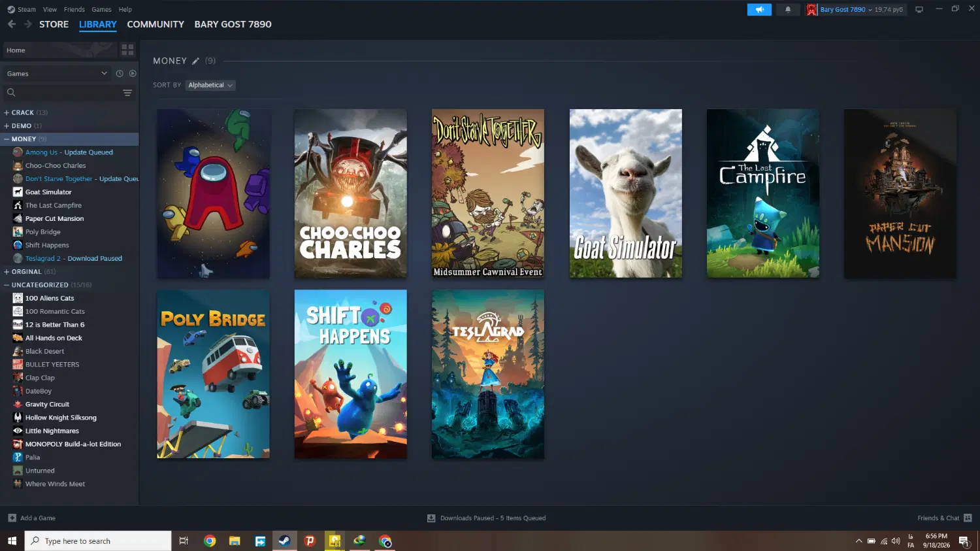Viewport: 980px width, 551px height.
Task: Open the notifications bell
Action: pos(788,10)
